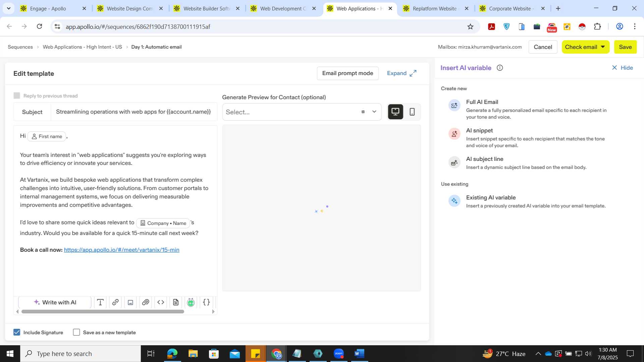Open Task View on the taskbar

pos(151,354)
